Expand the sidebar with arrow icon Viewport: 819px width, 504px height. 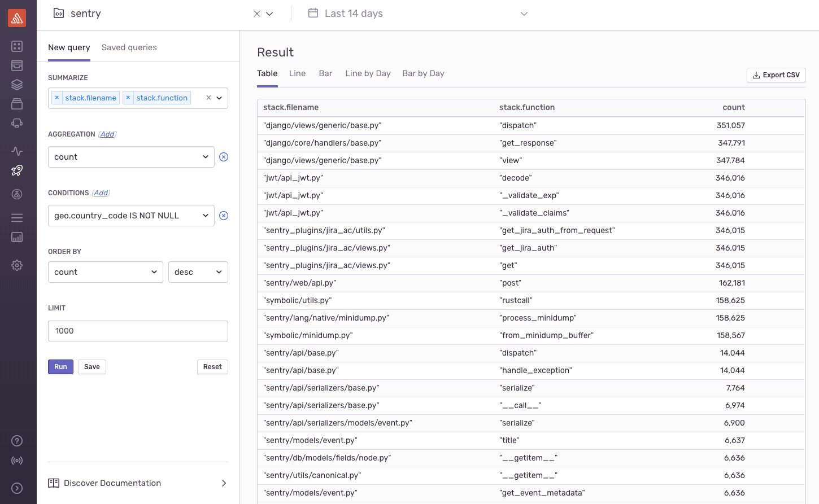[17, 488]
